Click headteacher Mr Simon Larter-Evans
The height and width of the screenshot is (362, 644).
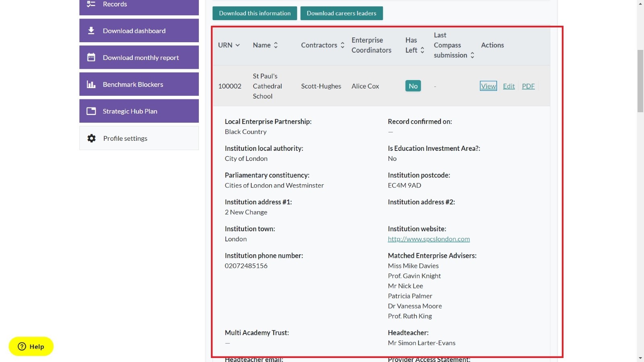pyautogui.click(x=421, y=343)
